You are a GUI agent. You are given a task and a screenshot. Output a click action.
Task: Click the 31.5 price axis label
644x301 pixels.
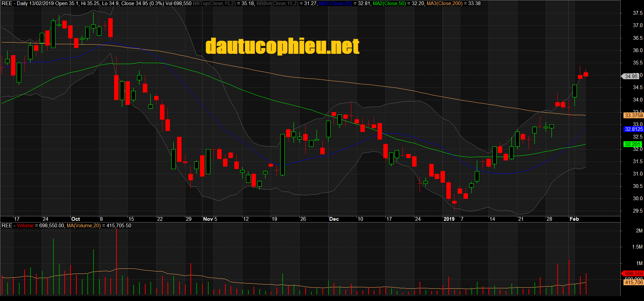[637, 161]
